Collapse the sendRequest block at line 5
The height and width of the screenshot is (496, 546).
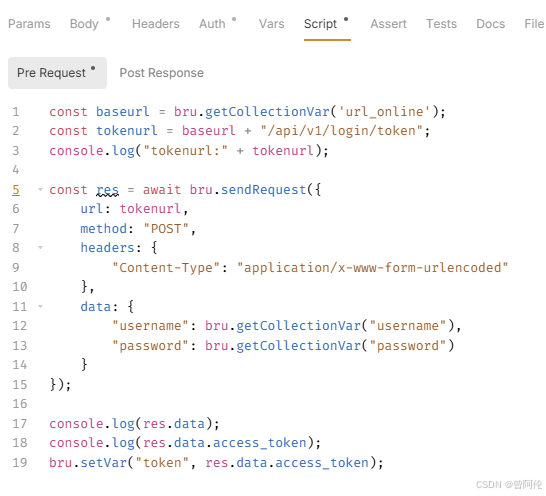click(x=40, y=190)
